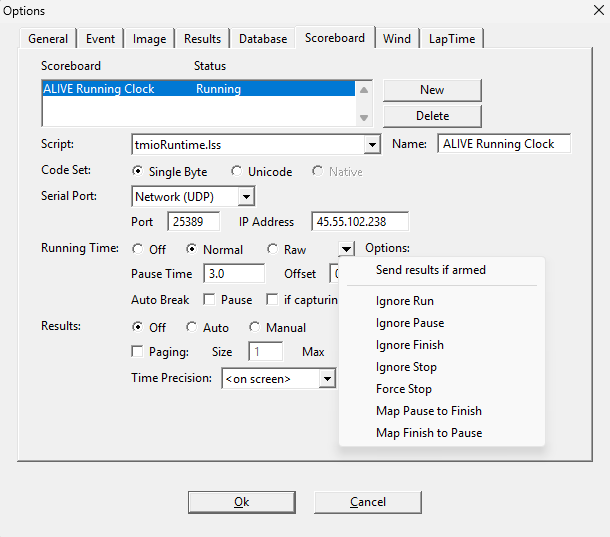Click the Paging Size field
610x537 pixels.
(x=266, y=352)
